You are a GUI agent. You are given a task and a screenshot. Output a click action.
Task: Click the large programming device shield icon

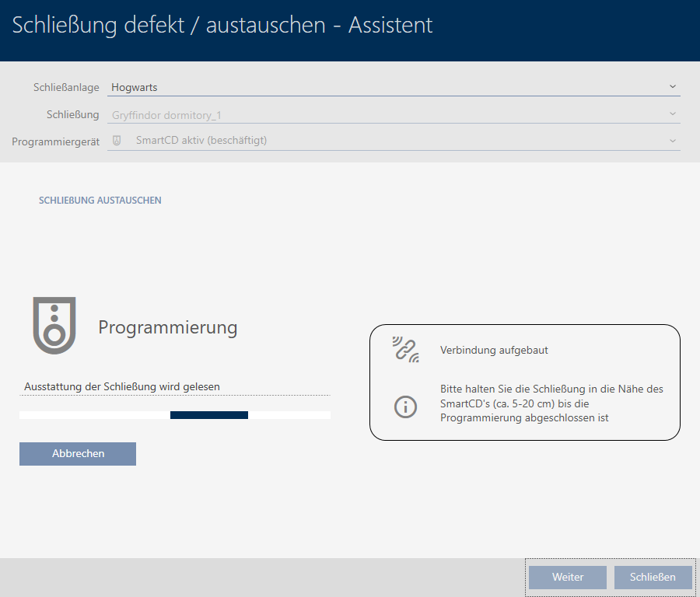coord(54,325)
